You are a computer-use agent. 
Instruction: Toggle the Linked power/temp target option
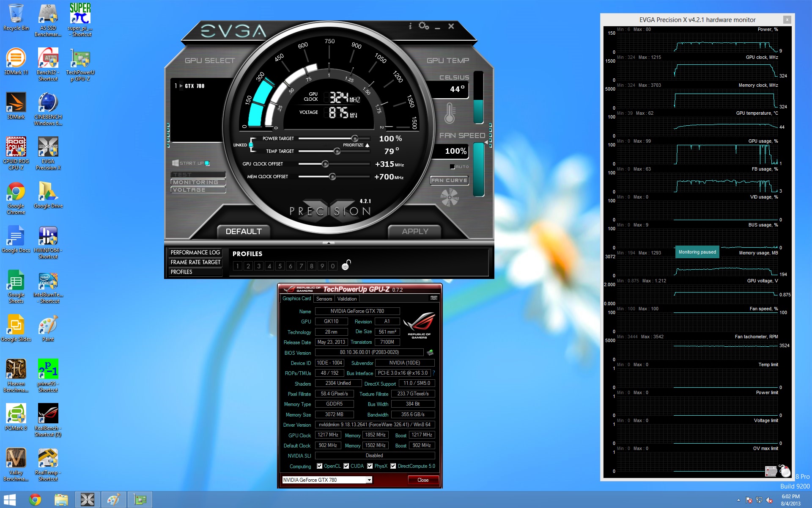[251, 145]
